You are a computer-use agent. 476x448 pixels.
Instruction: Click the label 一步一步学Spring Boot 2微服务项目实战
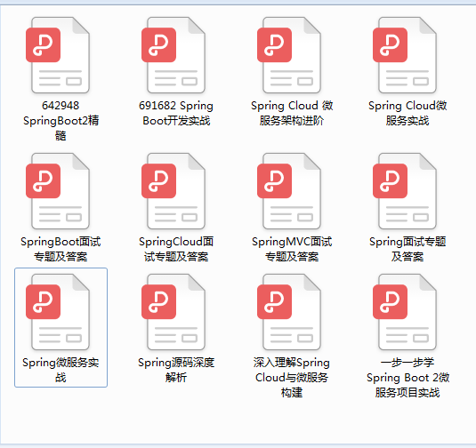tap(407, 377)
